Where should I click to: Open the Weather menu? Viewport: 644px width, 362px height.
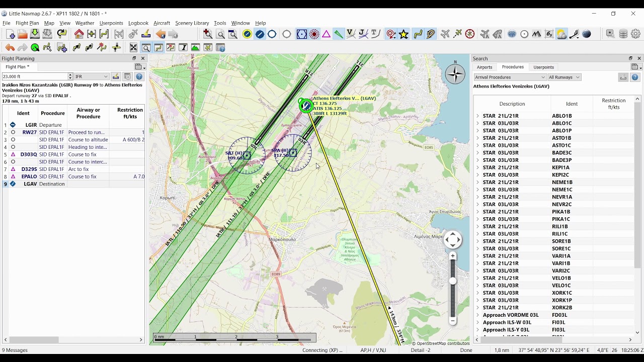[x=85, y=23]
